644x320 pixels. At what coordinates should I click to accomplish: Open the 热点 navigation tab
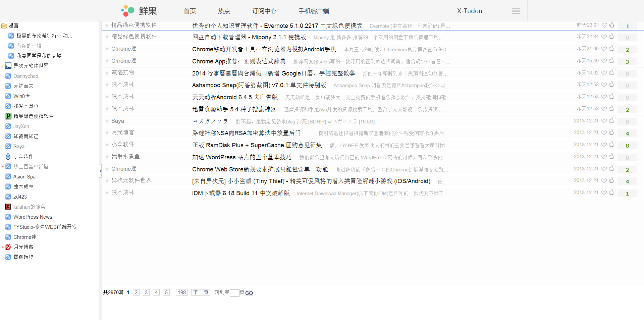point(224,11)
